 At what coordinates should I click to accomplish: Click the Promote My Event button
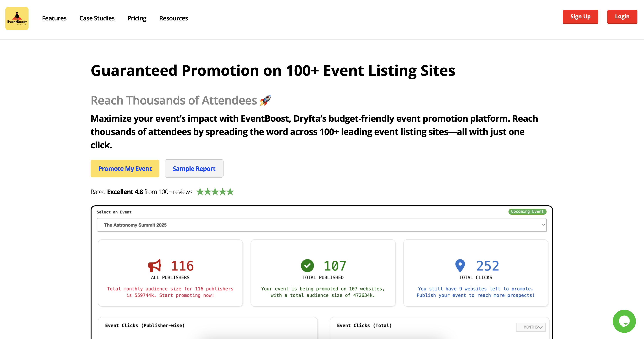coord(125,168)
